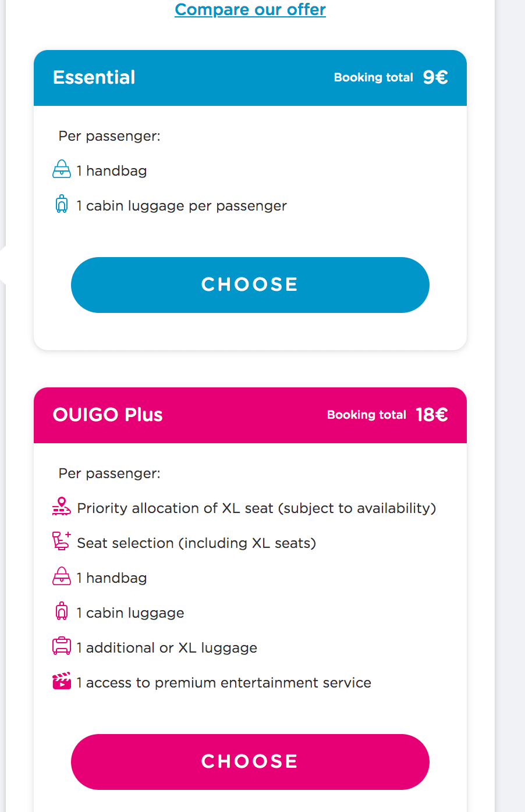Screen dimensions: 525x812
Task: Click 'Priority allocation of XL seat' text
Action: pyautogui.click(x=175, y=508)
